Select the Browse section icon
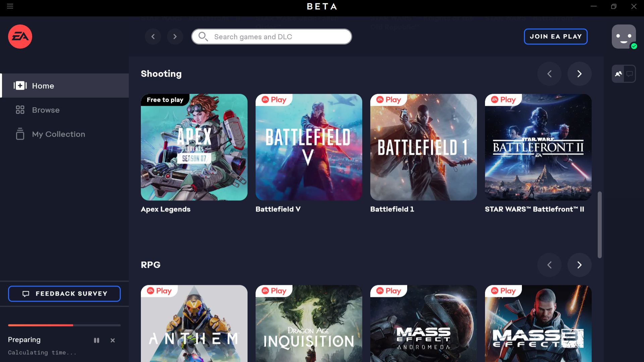 click(x=20, y=110)
